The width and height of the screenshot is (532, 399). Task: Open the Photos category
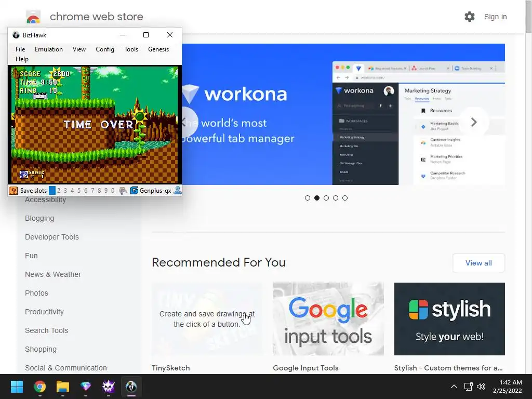click(37, 293)
